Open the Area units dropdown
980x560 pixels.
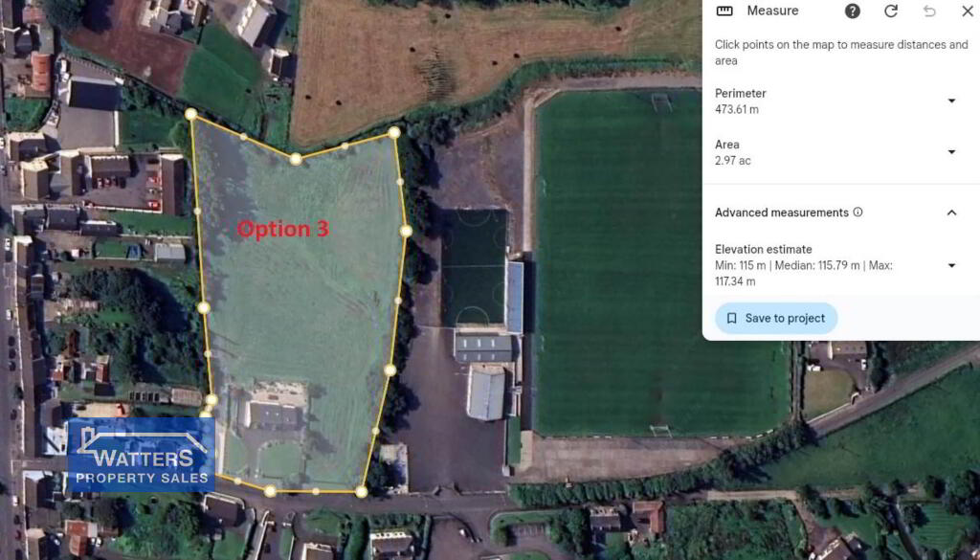951,152
